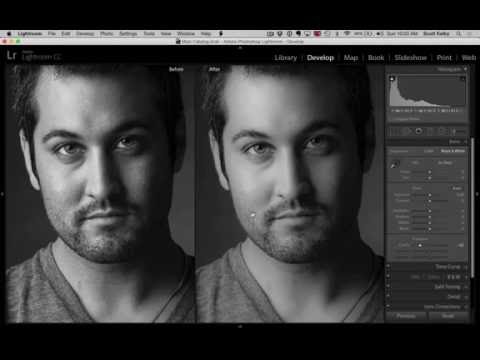Select the Graduated Filter tool
This screenshot has width=480, height=360.
(x=430, y=131)
